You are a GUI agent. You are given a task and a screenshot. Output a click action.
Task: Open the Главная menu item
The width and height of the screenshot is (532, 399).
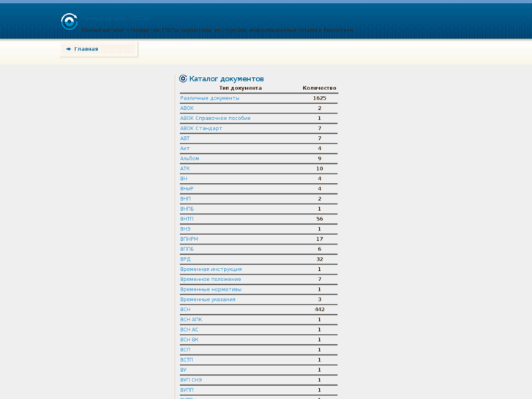coord(86,49)
